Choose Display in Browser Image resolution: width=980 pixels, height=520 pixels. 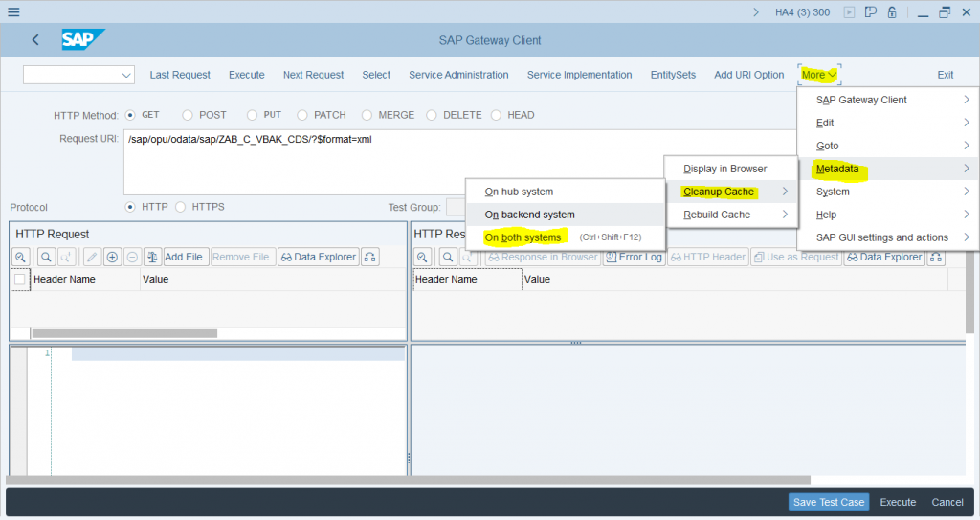click(730, 169)
